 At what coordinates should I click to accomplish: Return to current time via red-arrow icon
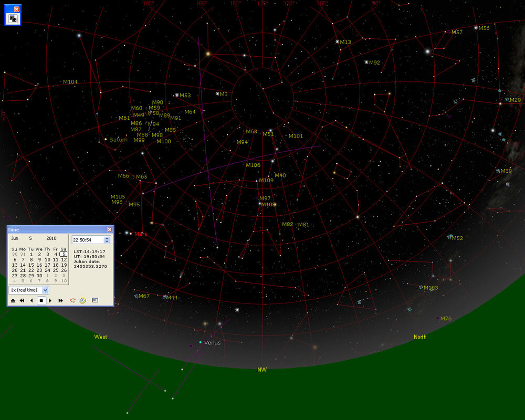pos(72,300)
